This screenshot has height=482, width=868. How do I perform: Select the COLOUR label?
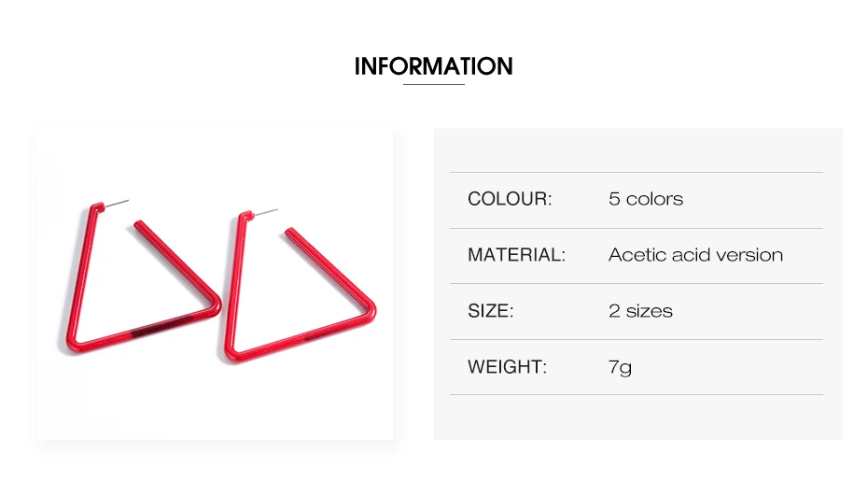point(510,198)
